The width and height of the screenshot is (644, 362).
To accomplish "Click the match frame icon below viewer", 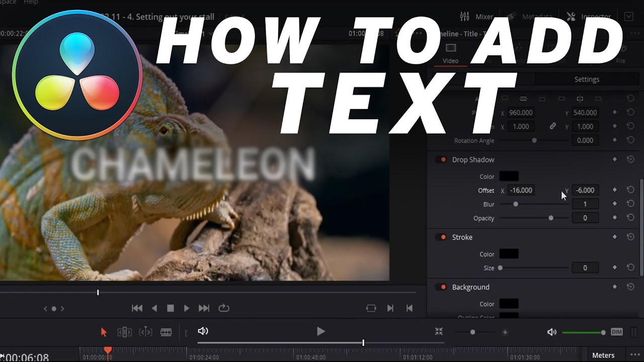I will (371, 308).
